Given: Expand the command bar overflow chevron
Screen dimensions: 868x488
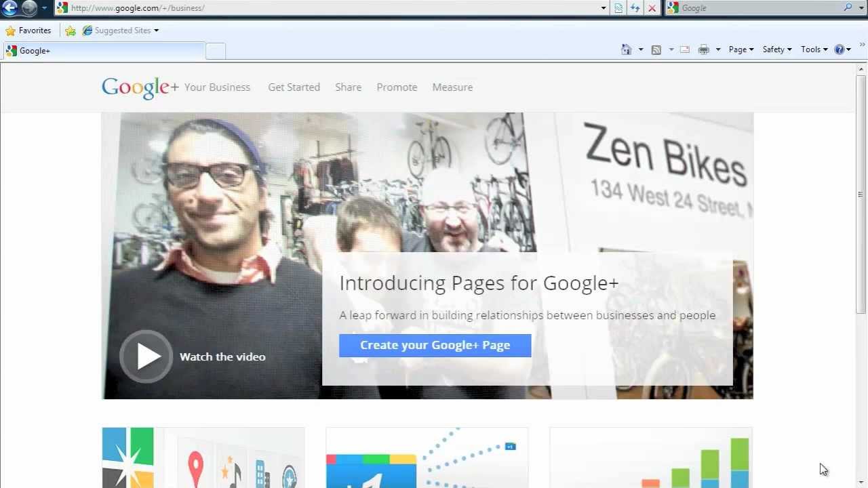Looking at the screenshot, I should pyautogui.click(x=862, y=45).
